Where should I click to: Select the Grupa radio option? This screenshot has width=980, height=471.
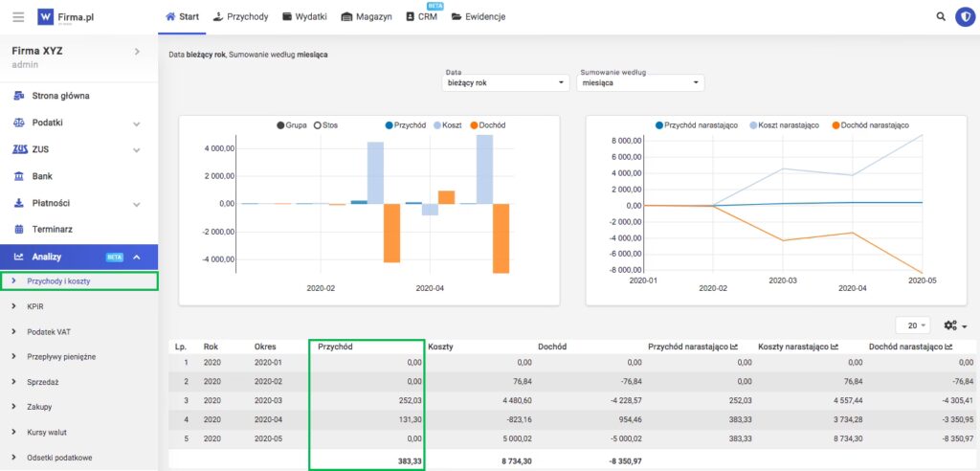pos(281,125)
